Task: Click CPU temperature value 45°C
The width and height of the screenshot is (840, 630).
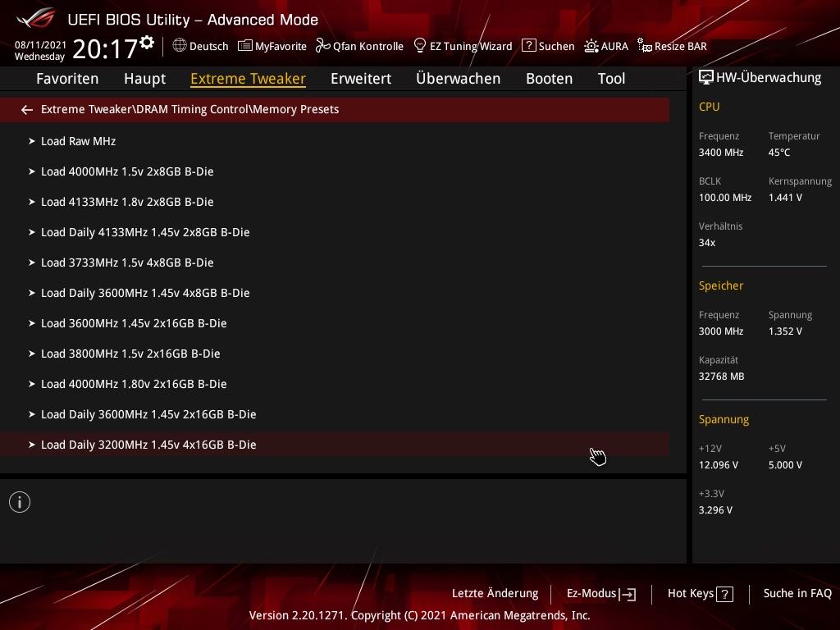Action: click(x=779, y=153)
